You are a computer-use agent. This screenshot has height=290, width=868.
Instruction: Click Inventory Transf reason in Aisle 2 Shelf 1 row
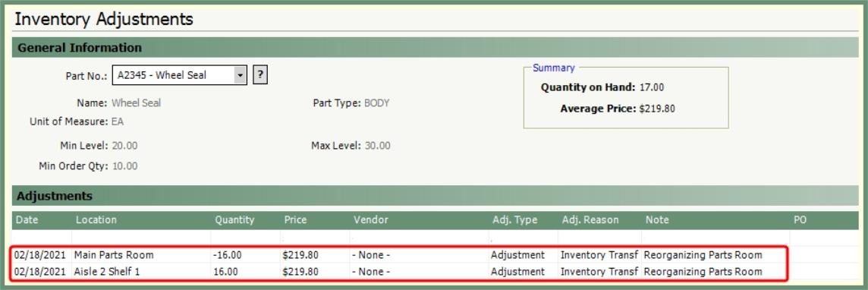pyautogui.click(x=599, y=272)
